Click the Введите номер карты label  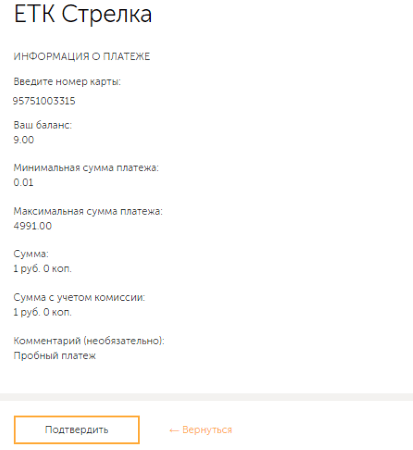[67, 81]
